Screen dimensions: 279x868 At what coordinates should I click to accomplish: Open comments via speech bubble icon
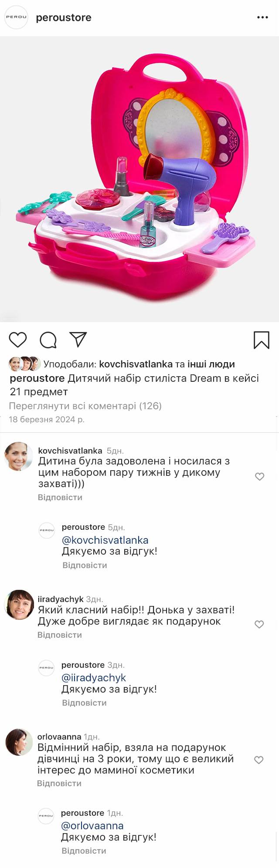pos(48,340)
